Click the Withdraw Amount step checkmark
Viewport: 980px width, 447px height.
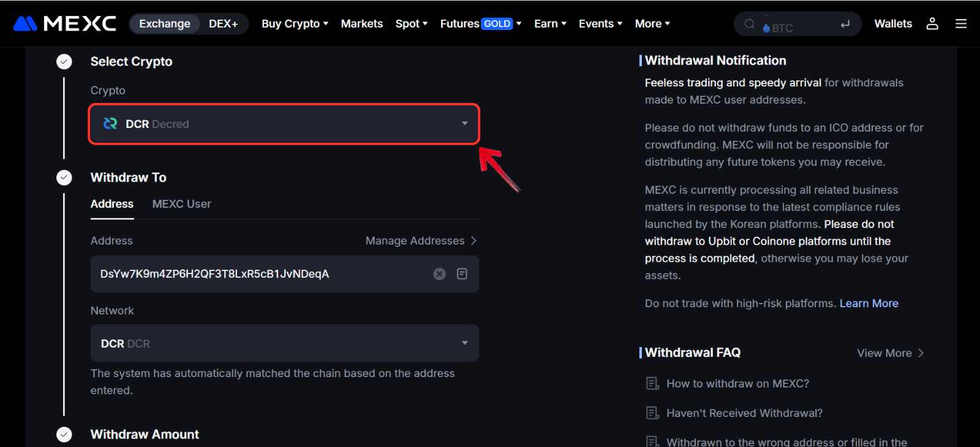pyautogui.click(x=64, y=434)
